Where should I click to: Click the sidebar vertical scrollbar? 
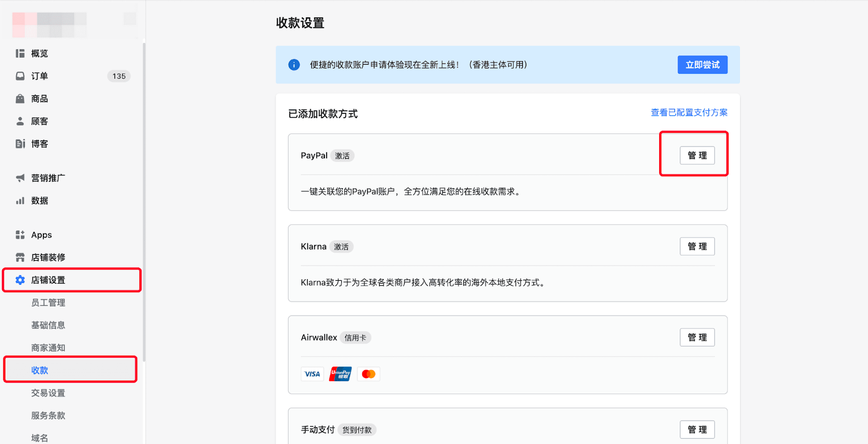coord(144,202)
